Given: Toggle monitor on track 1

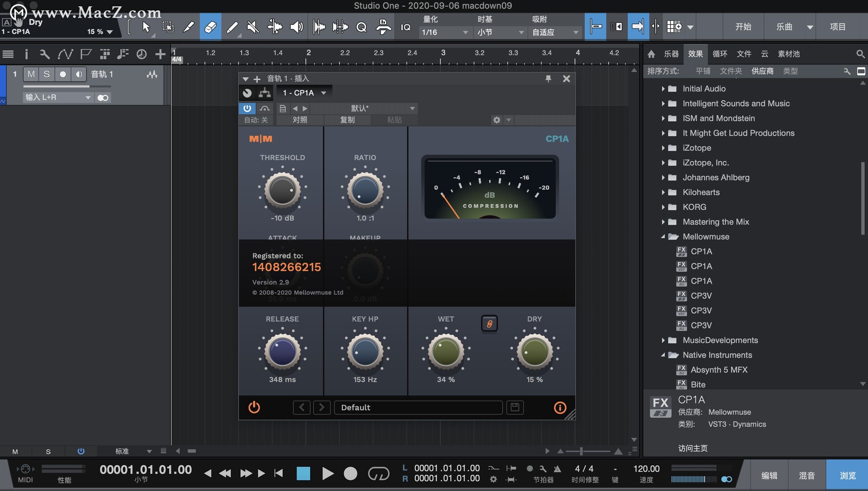Looking at the screenshot, I should (79, 74).
